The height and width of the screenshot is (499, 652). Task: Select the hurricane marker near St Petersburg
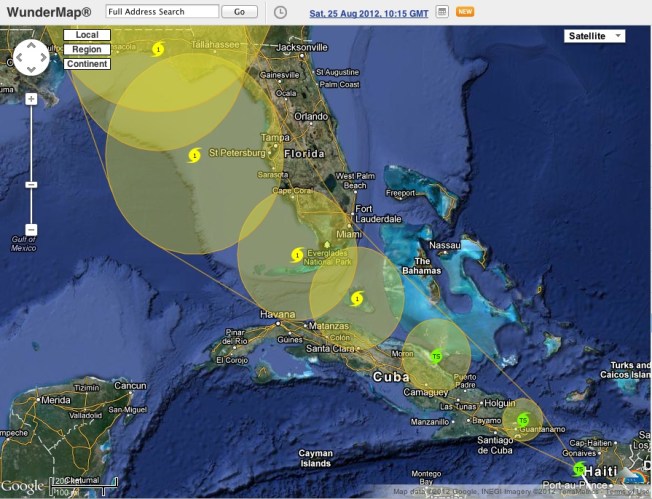click(x=194, y=154)
